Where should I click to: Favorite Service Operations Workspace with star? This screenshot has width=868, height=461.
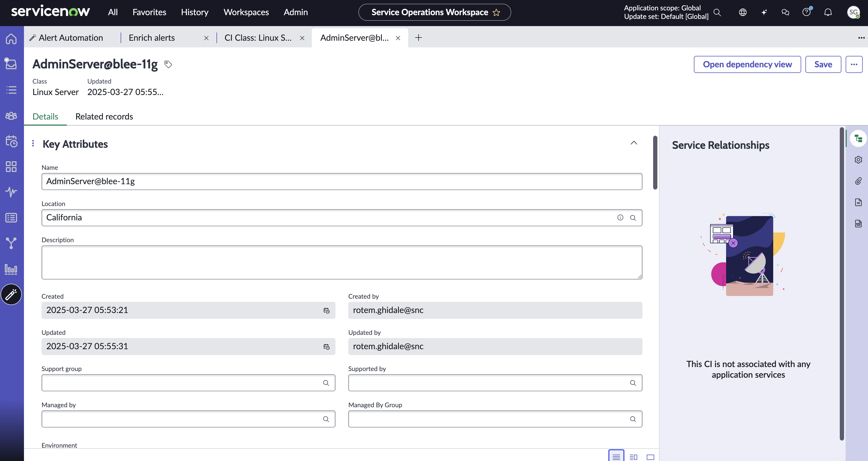coord(496,13)
